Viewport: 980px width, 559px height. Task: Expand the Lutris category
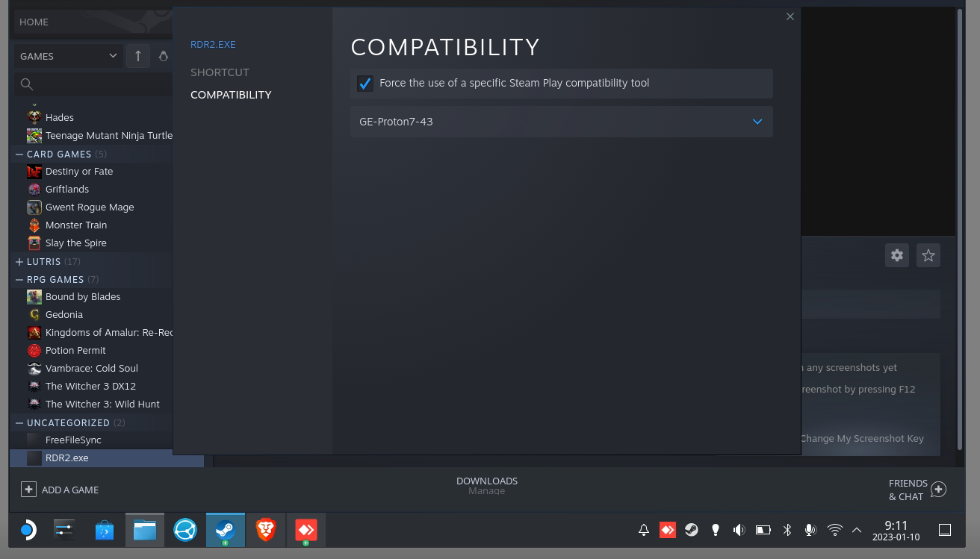pyautogui.click(x=19, y=262)
